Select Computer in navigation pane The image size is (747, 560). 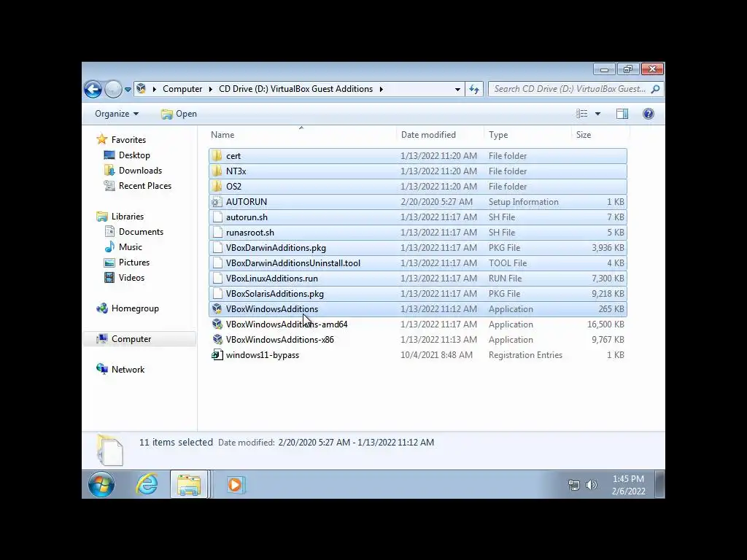coord(131,339)
